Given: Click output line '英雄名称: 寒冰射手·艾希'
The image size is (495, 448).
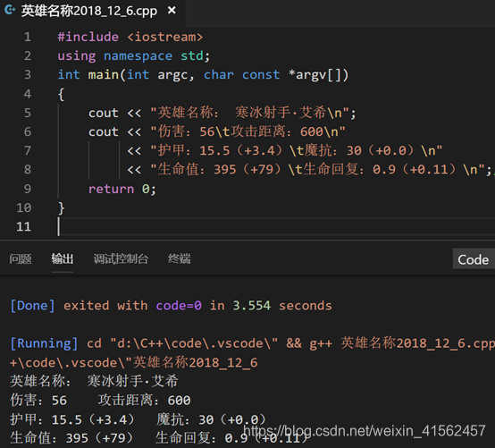Looking at the screenshot, I should (94, 381).
